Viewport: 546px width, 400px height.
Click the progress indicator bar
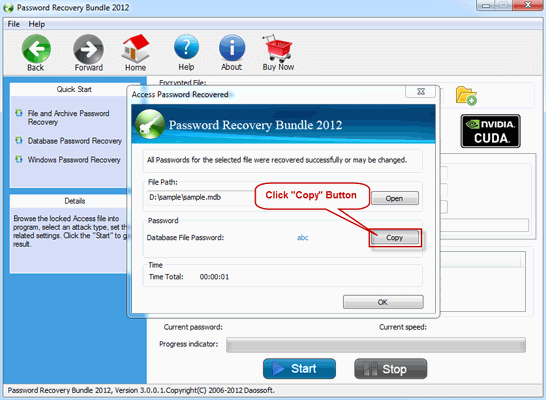tap(376, 345)
